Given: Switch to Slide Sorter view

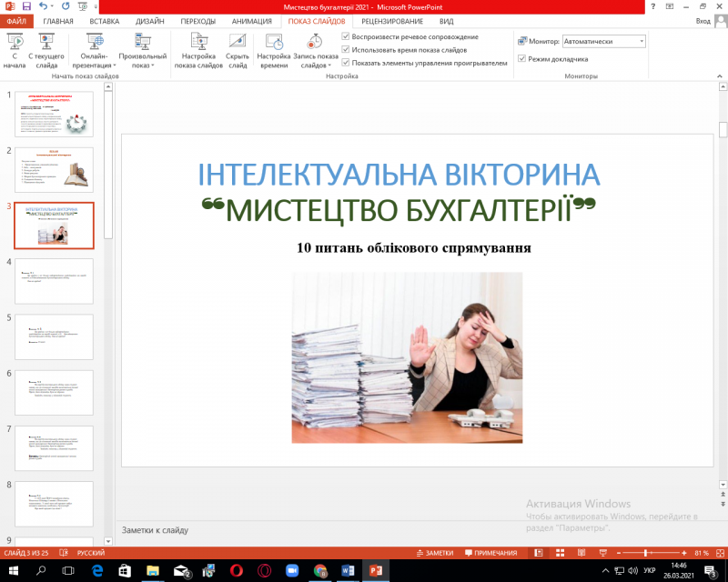Looking at the screenshot, I should point(560,553).
